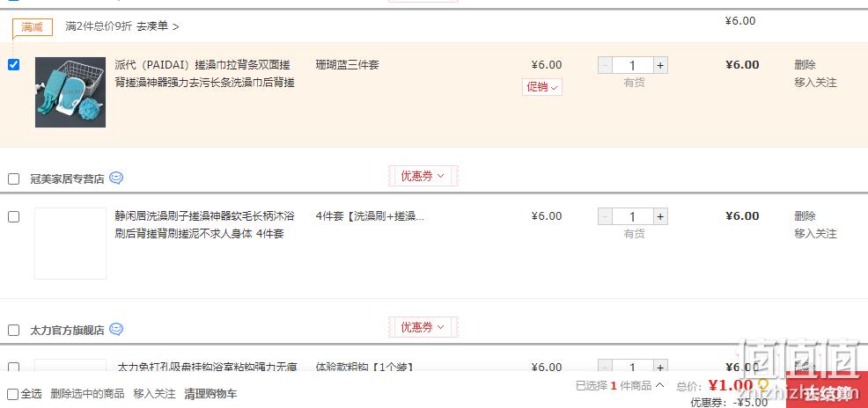
Task: Click 移入关注 for 静闲居洗澡刷子 item
Action: point(815,234)
